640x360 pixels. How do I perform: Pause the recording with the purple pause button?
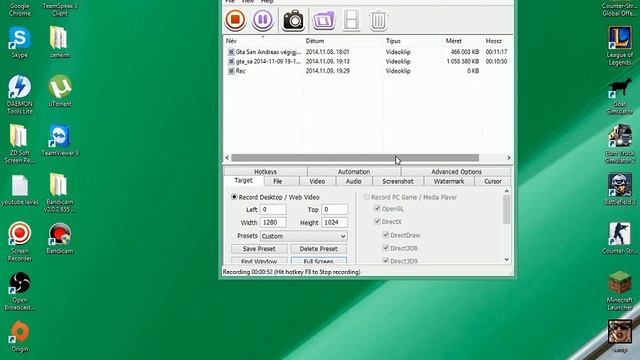(x=262, y=20)
